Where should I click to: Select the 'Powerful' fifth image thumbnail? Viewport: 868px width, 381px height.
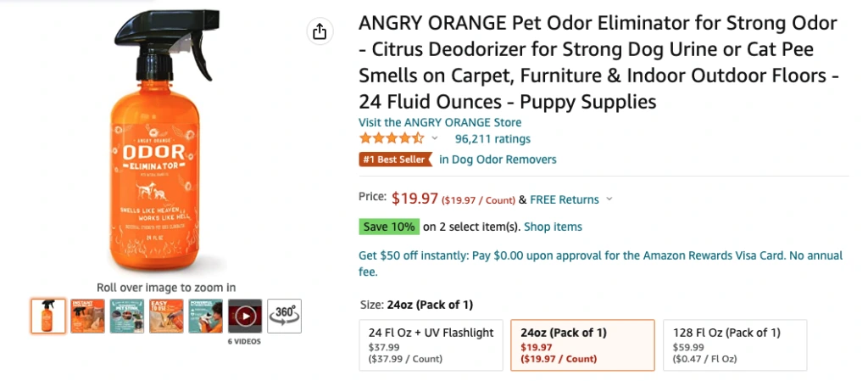point(205,316)
